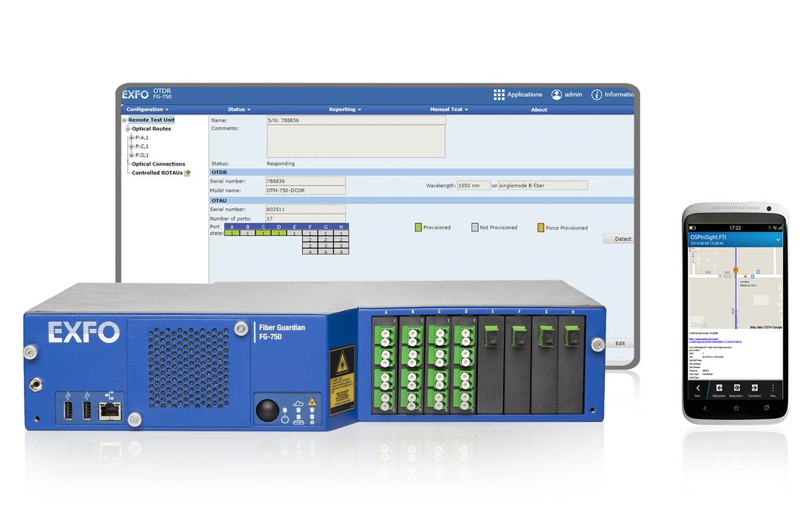Collapse the Remote Test Unit tree node

124,120
